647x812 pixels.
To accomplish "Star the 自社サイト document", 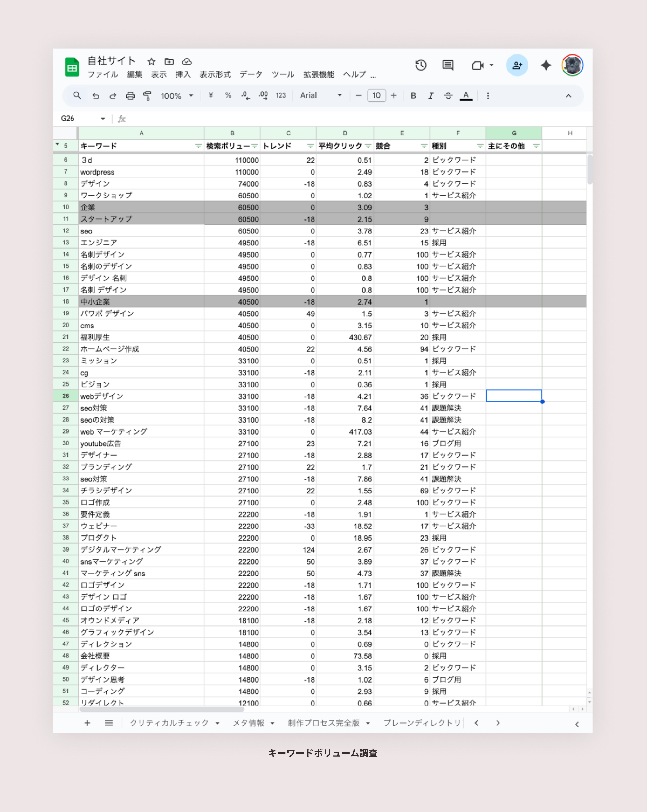I will point(151,61).
